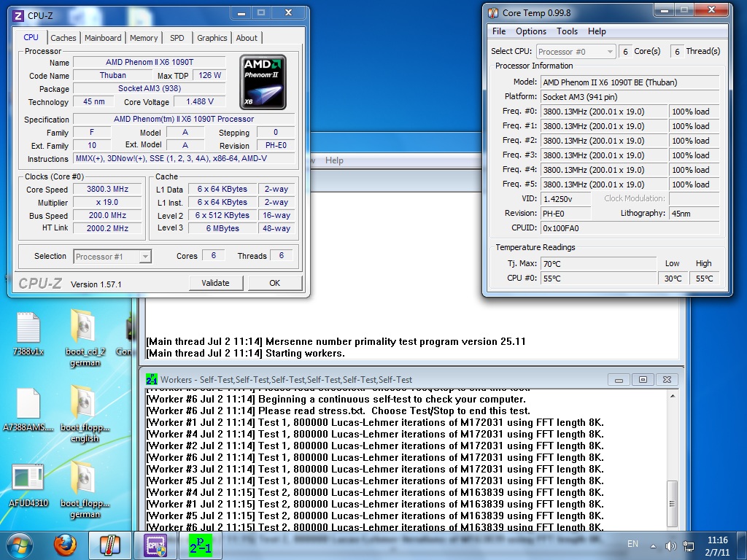Open the A7388AMS file on desktop
Screen dimensions: 747x560
pos(28,410)
